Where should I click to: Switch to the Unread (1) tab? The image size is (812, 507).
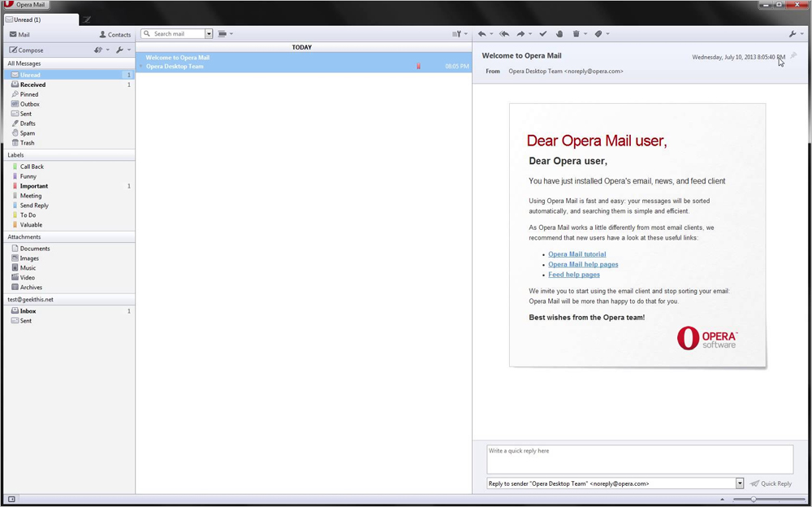tap(41, 19)
